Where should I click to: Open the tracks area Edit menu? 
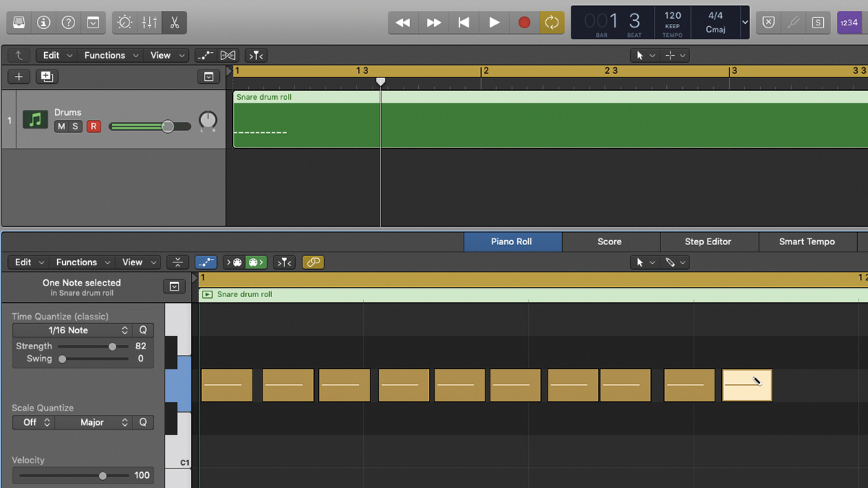[58, 55]
